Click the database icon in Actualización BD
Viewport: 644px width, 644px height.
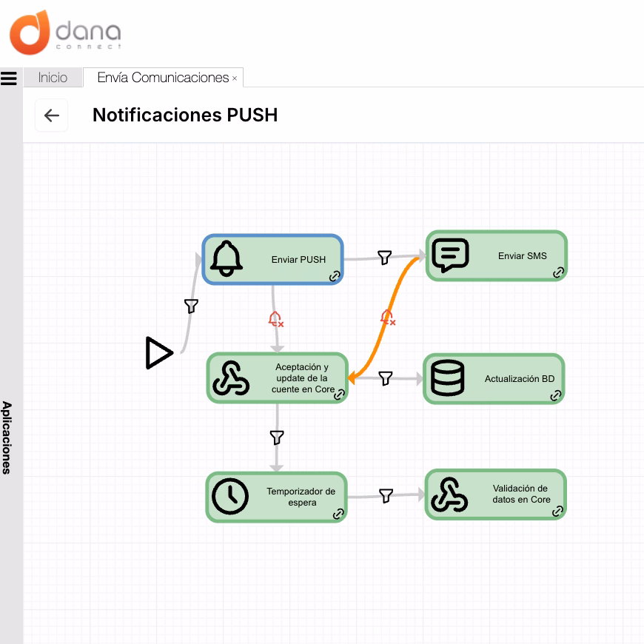448,378
